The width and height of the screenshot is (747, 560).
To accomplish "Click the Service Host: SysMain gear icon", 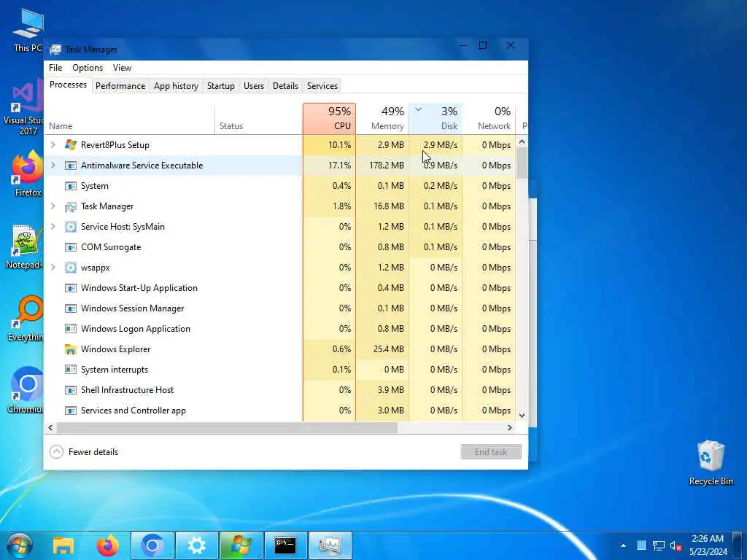I will click(71, 227).
